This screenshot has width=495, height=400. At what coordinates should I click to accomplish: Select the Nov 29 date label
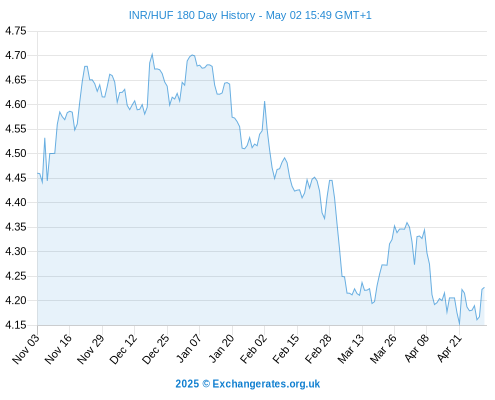(x=91, y=349)
